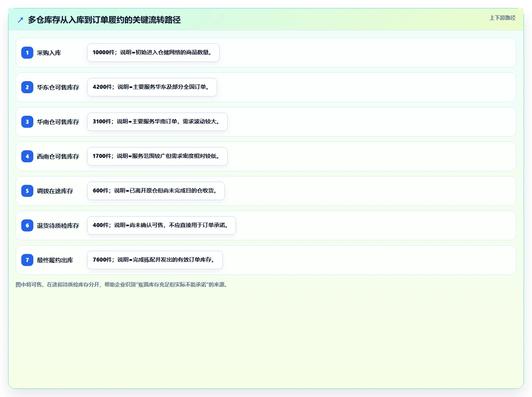
Task: Click the 西南仓可售库存 step label
Action: [58, 156]
